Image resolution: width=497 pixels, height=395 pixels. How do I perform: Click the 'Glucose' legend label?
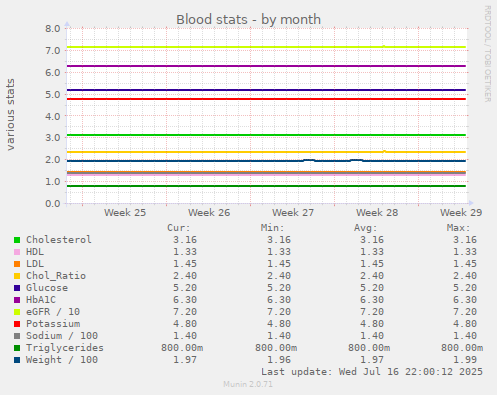47,288
